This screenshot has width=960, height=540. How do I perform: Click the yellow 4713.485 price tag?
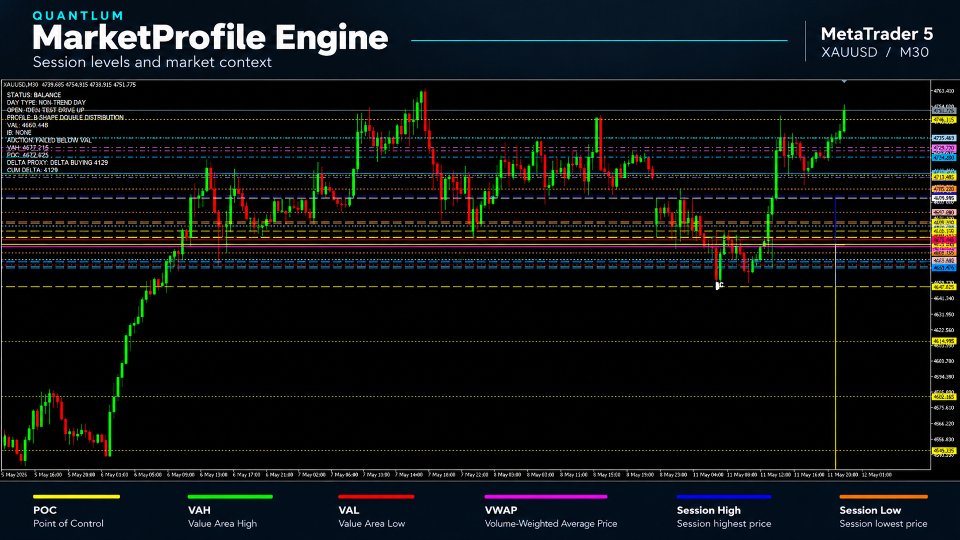943,177
